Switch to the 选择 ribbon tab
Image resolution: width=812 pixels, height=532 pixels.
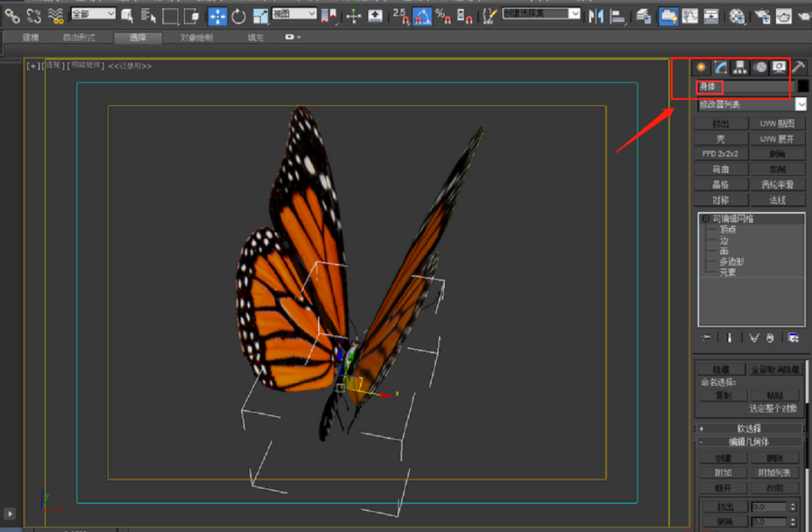point(138,38)
